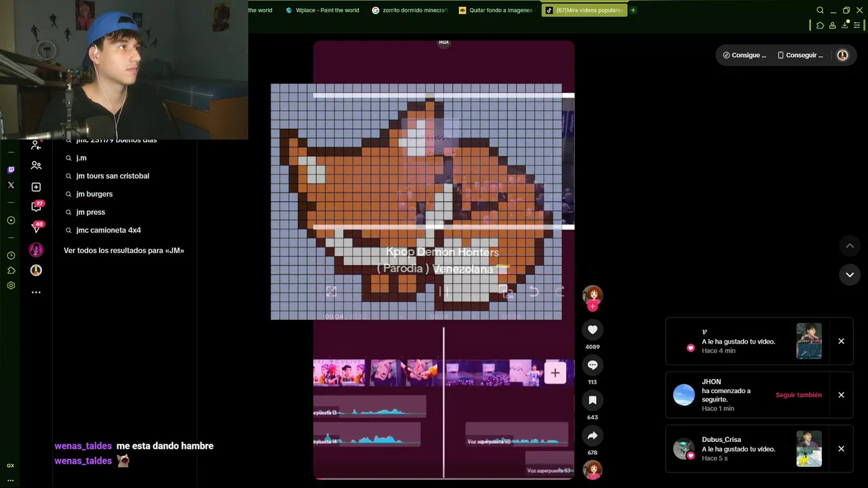Go to next video with down chevron
Viewport: 868px width, 488px height.
point(850,274)
